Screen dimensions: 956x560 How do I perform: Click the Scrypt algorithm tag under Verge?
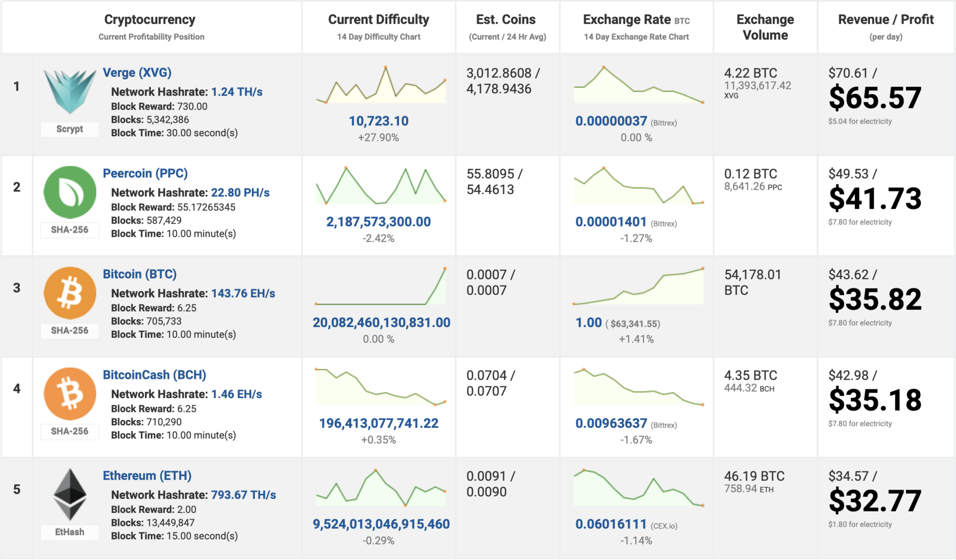(x=70, y=129)
